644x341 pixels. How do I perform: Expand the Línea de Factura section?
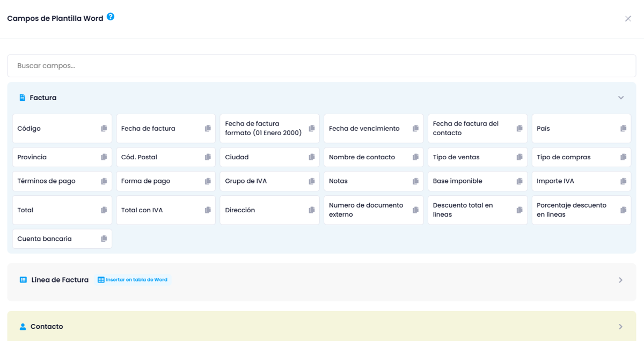[x=620, y=280]
